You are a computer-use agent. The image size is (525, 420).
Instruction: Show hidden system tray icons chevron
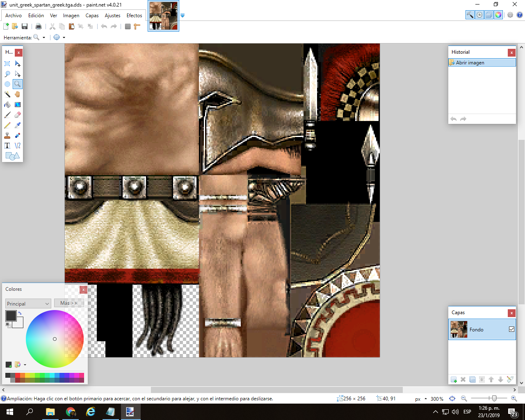click(436, 412)
